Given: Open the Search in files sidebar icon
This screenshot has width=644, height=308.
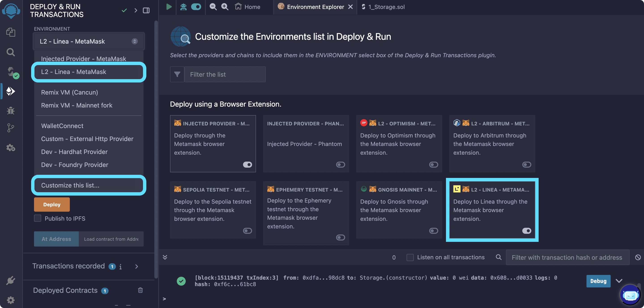Looking at the screenshot, I should coord(11,52).
